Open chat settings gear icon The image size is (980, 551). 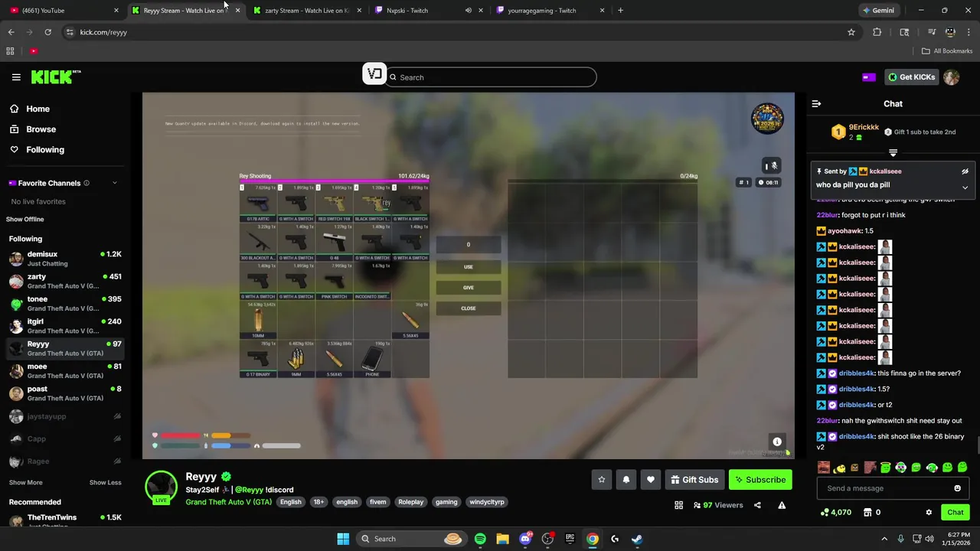(929, 512)
